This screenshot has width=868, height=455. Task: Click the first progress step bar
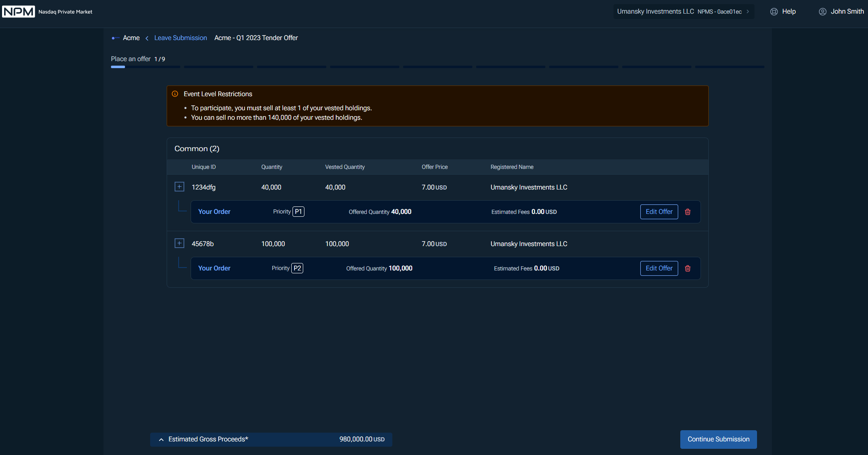pyautogui.click(x=146, y=67)
